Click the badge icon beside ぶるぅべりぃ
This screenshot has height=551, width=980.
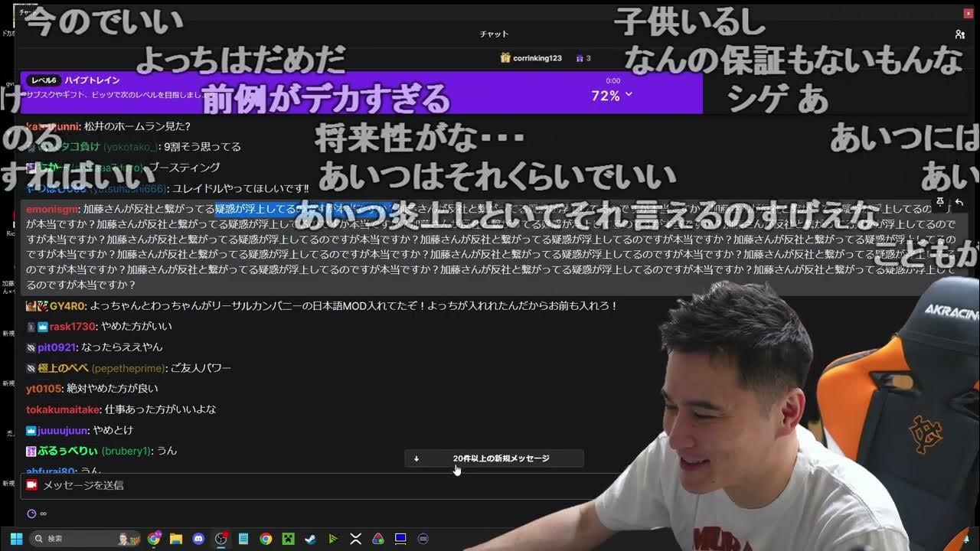(x=31, y=451)
